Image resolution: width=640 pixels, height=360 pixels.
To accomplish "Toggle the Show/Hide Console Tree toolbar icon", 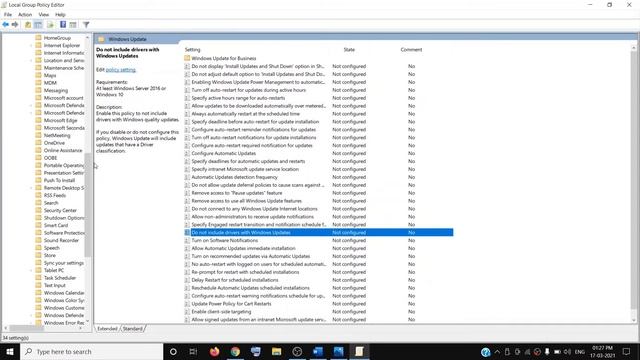I will (x=38, y=24).
